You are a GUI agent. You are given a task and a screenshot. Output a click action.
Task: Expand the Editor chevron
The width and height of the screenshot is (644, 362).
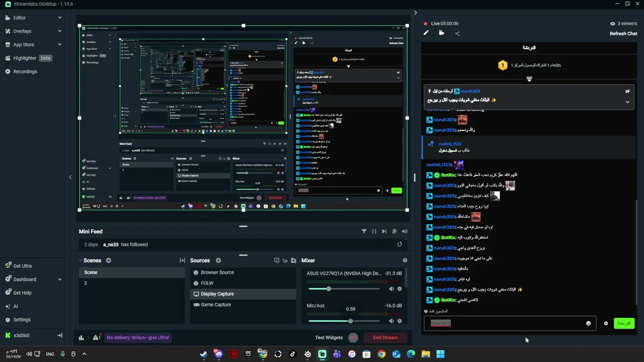point(59,18)
